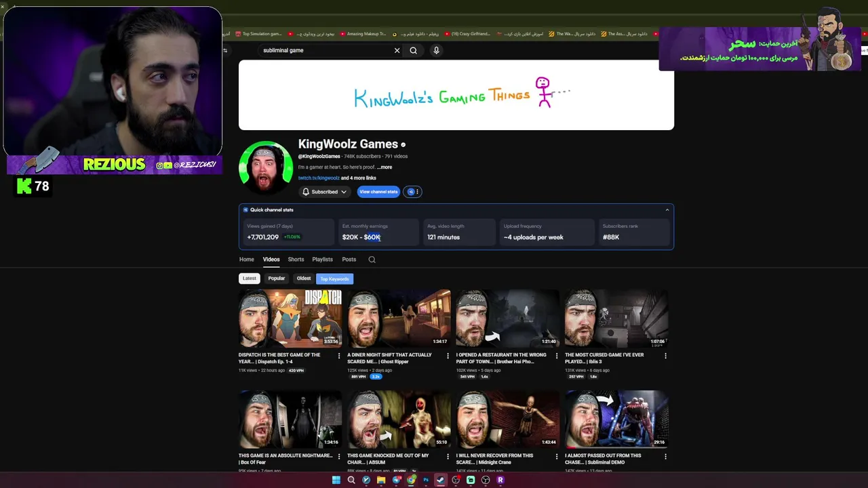
Task: Search within channel using magnifier icon
Action: pyautogui.click(x=372, y=260)
